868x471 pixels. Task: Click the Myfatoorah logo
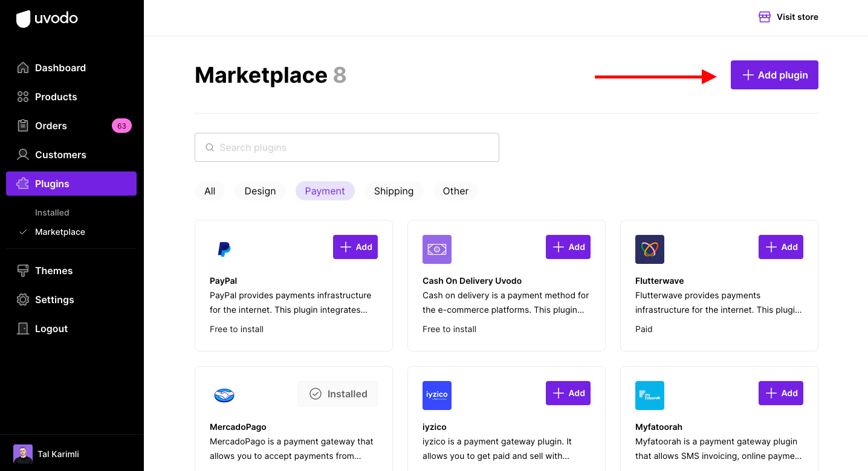coord(650,396)
